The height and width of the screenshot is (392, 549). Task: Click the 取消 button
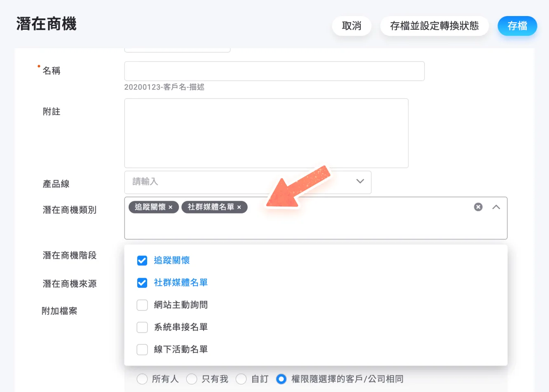point(352,26)
